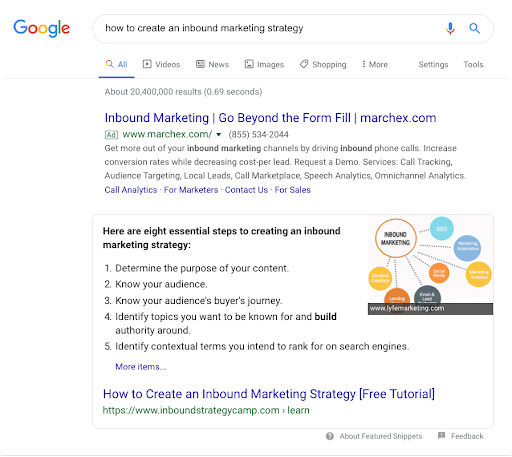Switch to the Videos tab
Image resolution: width=512 pixels, height=457 pixels.
tap(161, 64)
